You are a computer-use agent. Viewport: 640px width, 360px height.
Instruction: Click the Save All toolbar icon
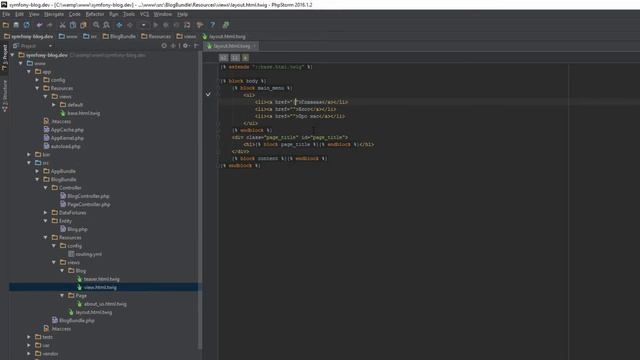[x=16, y=25]
